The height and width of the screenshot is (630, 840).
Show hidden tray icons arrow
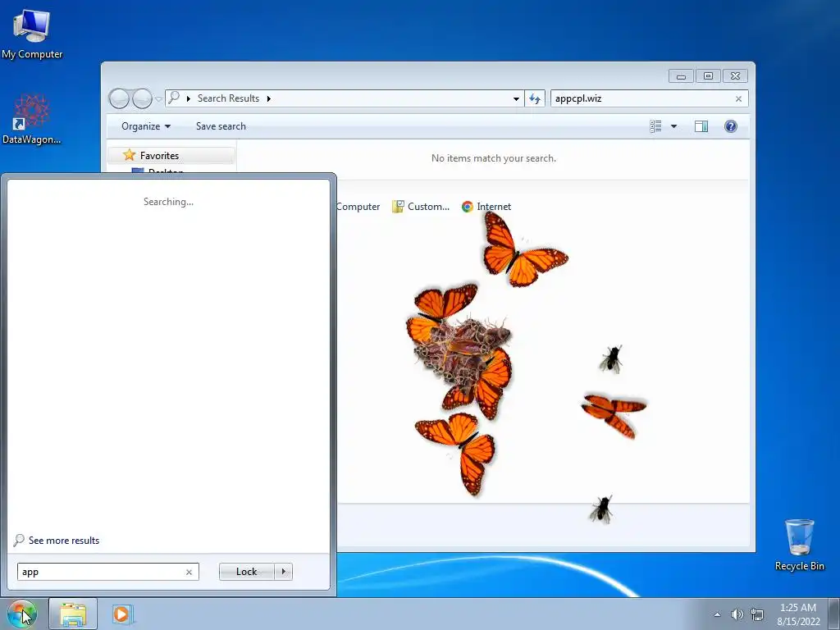717,614
